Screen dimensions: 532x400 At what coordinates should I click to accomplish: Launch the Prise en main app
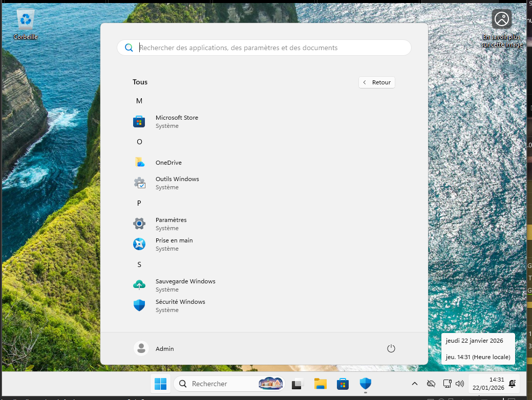(174, 244)
